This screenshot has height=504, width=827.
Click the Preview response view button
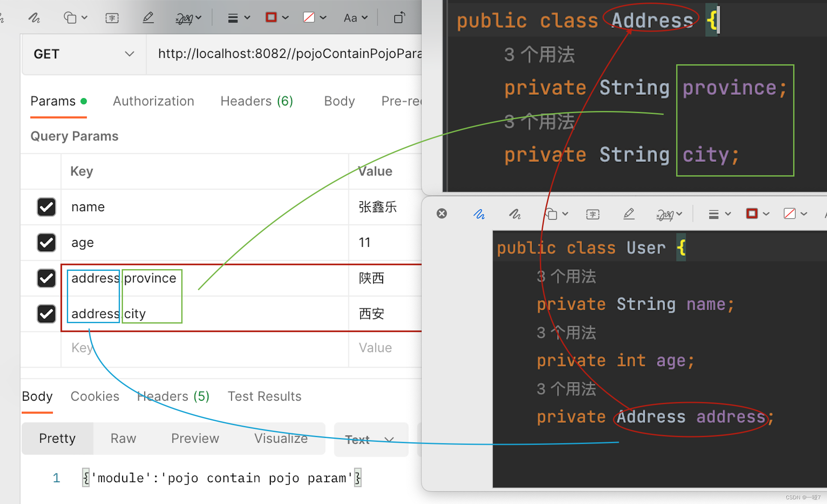pos(195,438)
